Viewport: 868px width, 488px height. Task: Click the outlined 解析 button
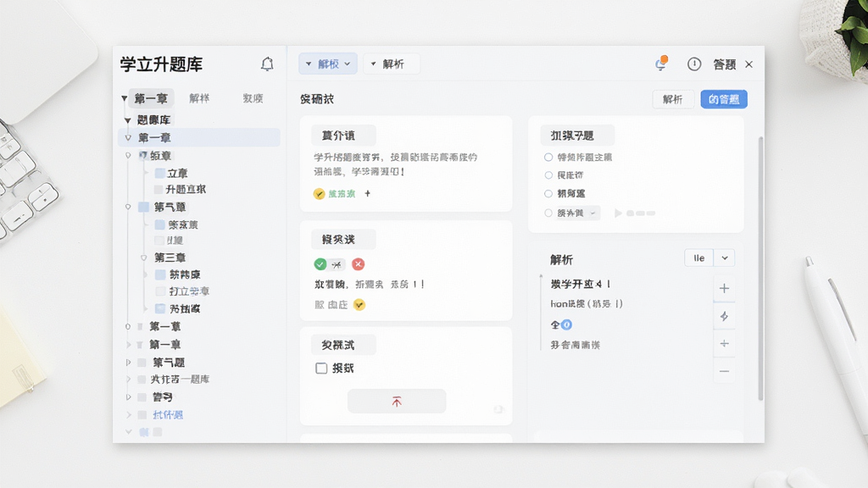coord(672,99)
